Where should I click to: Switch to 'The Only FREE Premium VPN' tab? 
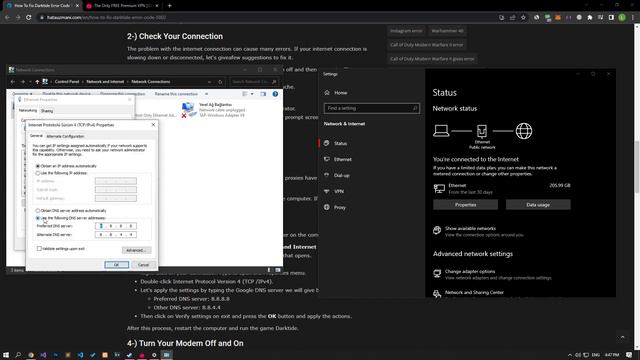pyautogui.click(x=122, y=6)
